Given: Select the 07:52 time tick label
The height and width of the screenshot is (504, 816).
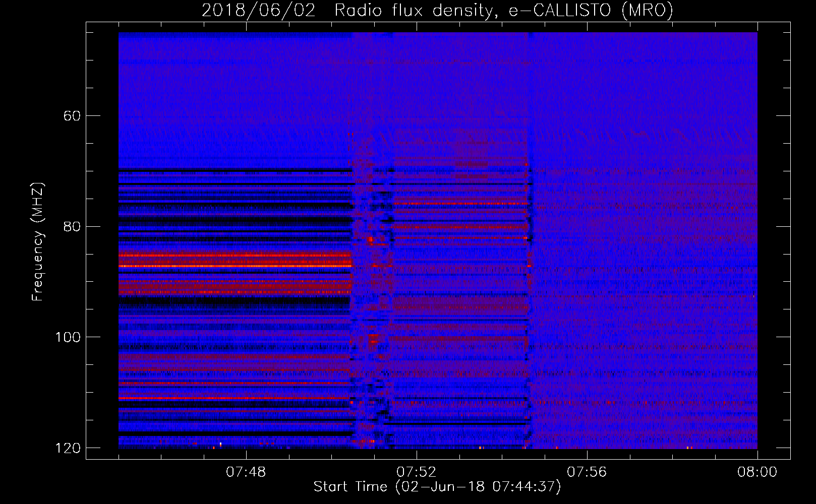Looking at the screenshot, I should [x=416, y=472].
